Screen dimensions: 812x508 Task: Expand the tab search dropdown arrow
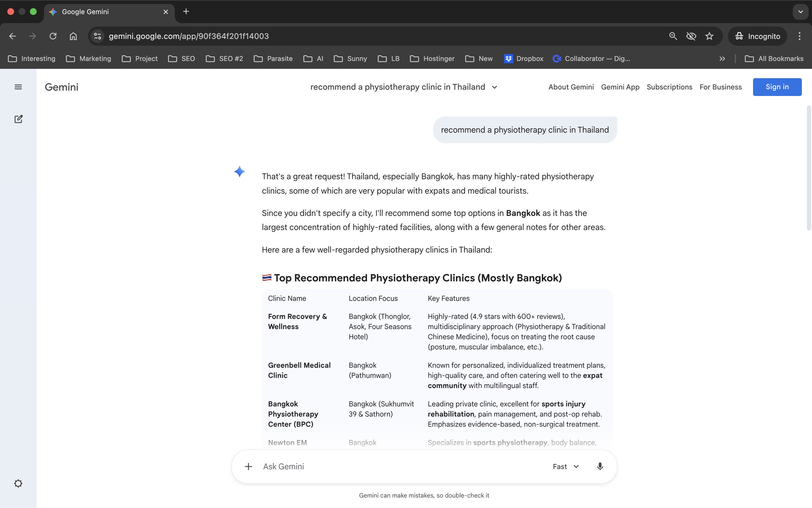coord(801,12)
